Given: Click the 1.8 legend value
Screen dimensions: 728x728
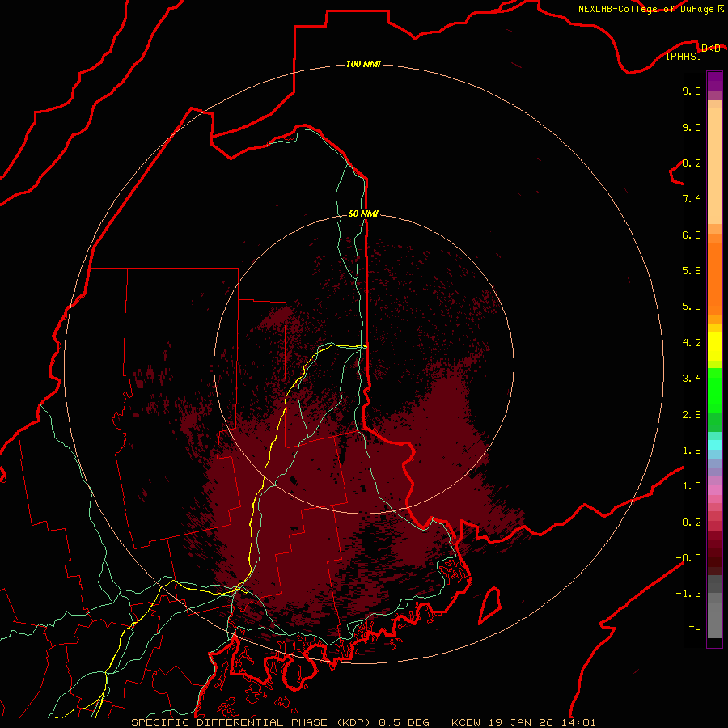Looking at the screenshot, I should [x=692, y=451].
